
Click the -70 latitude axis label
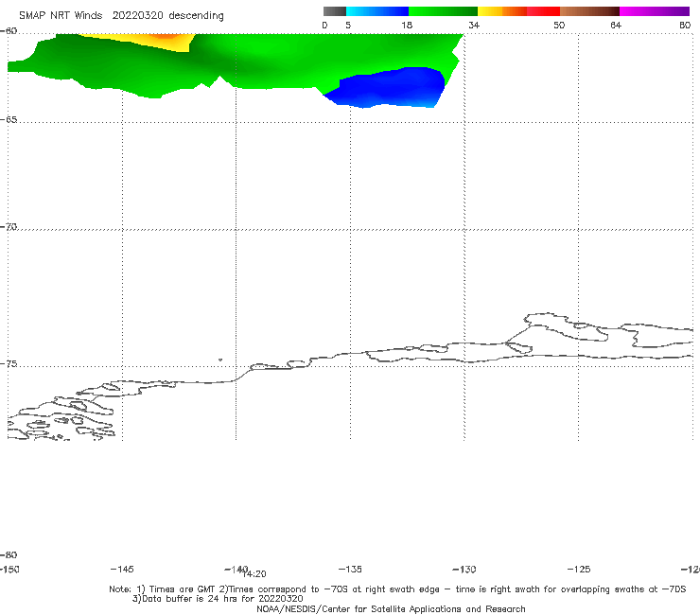coord(9,227)
